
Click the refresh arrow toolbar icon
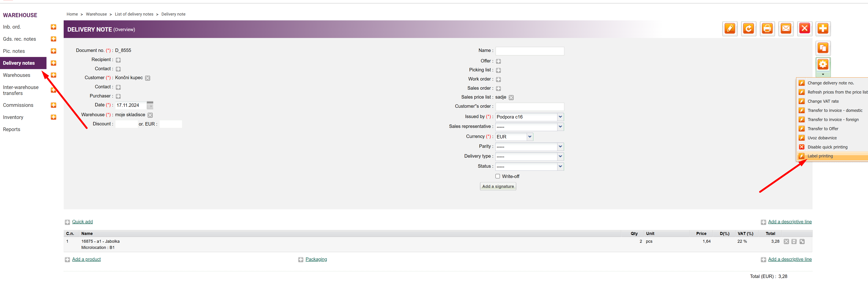click(x=748, y=29)
